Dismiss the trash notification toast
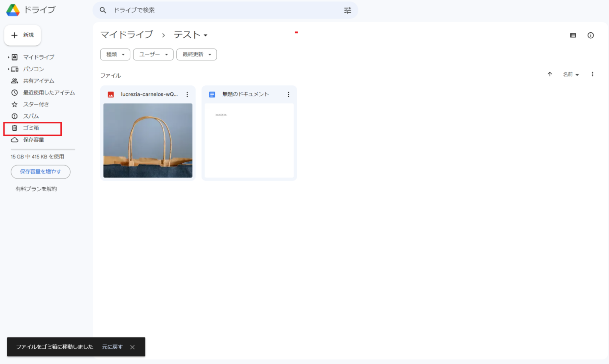Screen dimensions: 609x364 point(132,347)
